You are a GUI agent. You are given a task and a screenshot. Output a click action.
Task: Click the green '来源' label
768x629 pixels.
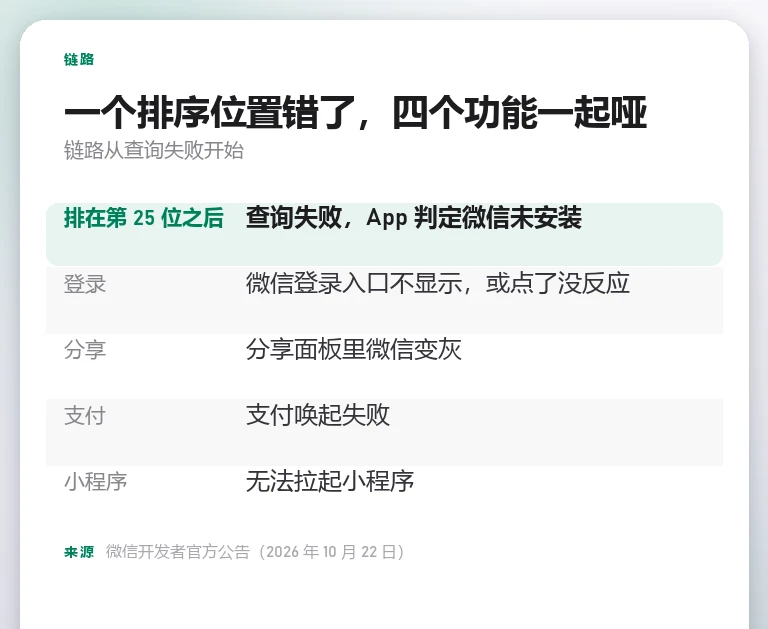click(79, 552)
